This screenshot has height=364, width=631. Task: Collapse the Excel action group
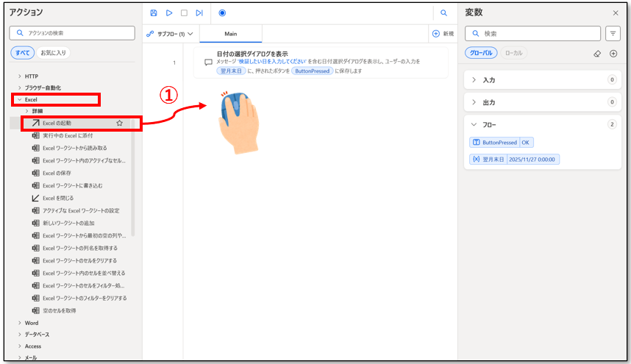[20, 99]
